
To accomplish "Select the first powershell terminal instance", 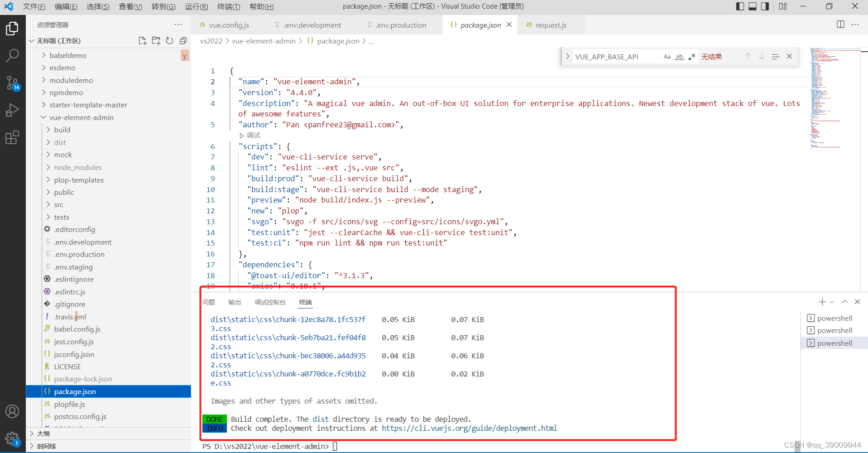I will 834,318.
